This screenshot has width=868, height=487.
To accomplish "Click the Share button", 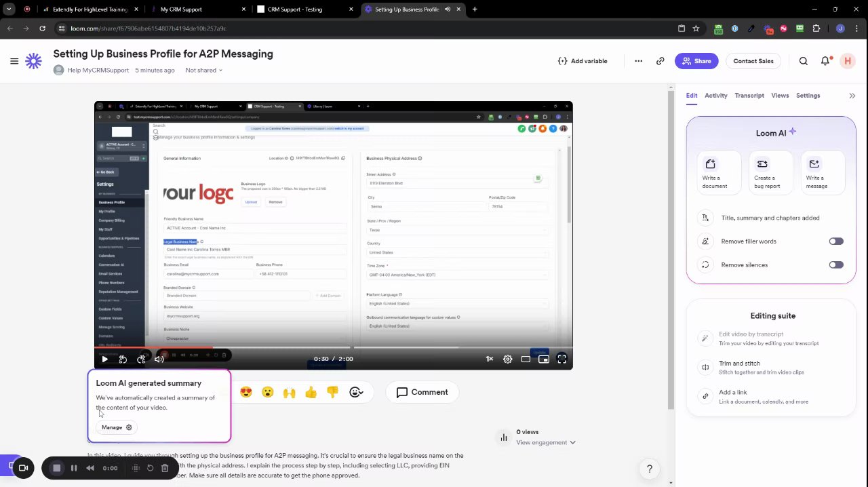I will 696,61.
